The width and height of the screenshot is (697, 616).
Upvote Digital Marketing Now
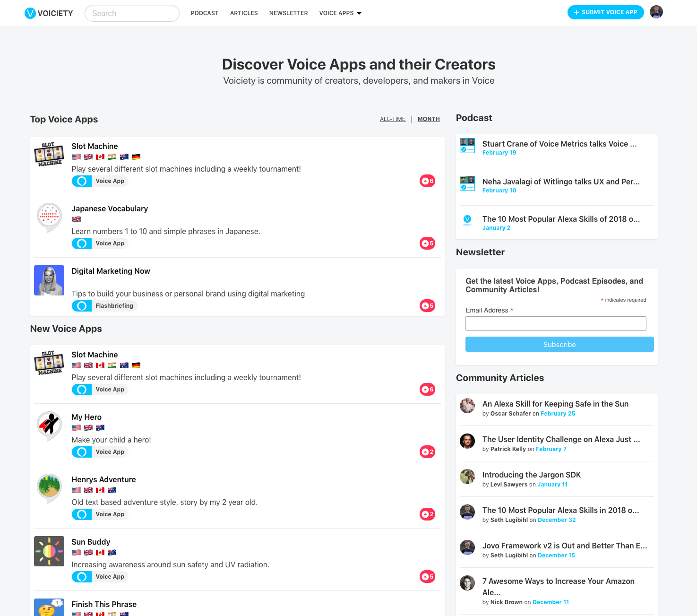(x=427, y=306)
